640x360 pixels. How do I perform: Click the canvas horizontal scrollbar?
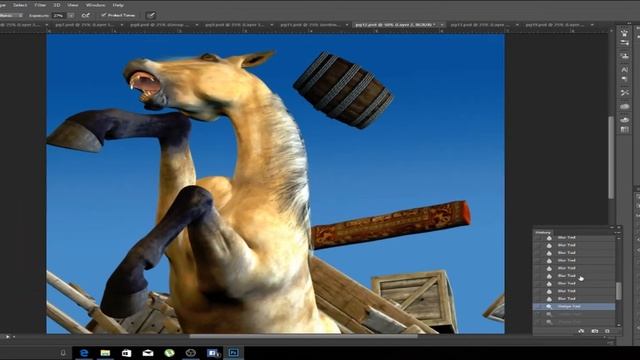click(303, 336)
